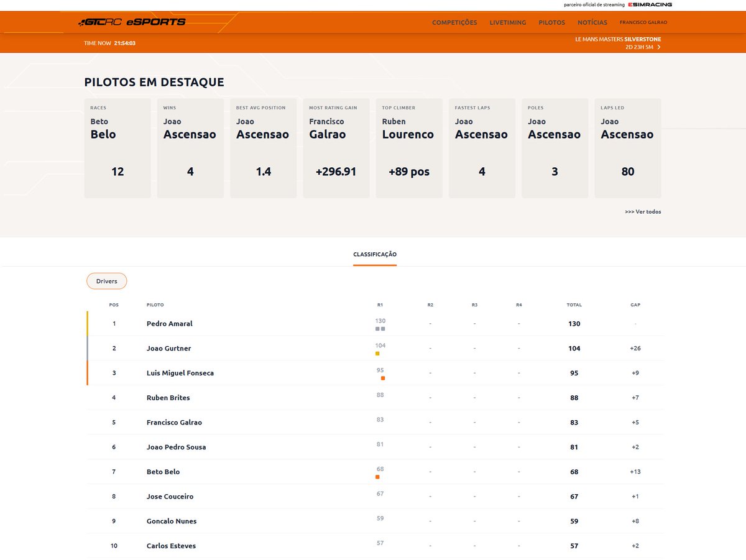Click the gap value +13
The width and height of the screenshot is (746, 560).
(635, 472)
